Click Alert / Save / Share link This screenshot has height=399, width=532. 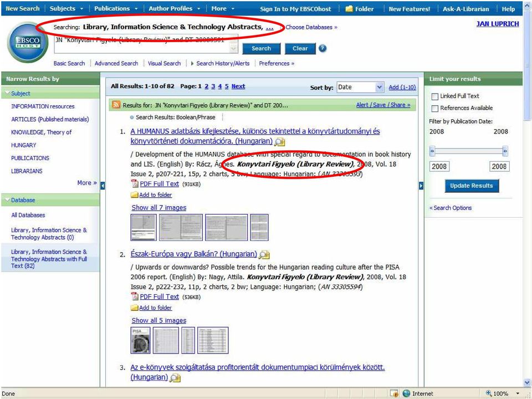[x=383, y=105]
